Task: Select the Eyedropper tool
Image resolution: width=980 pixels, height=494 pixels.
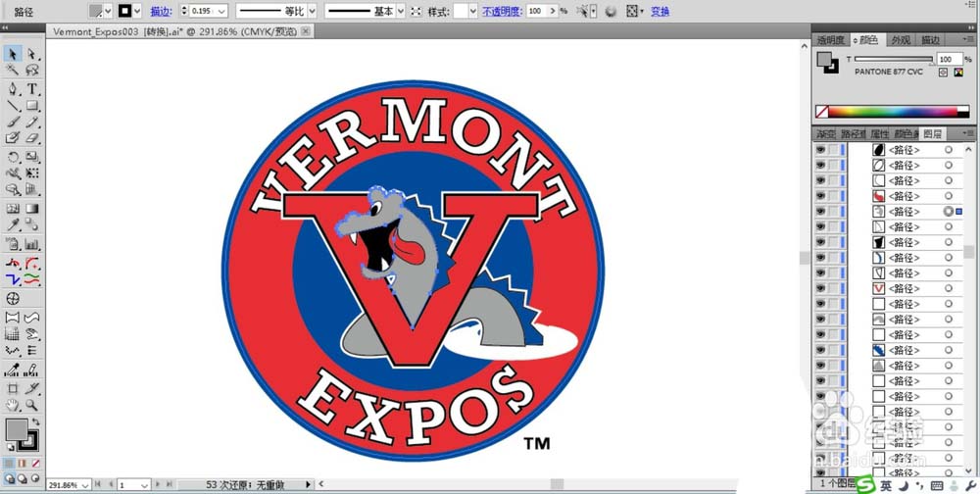Action: click(x=13, y=225)
